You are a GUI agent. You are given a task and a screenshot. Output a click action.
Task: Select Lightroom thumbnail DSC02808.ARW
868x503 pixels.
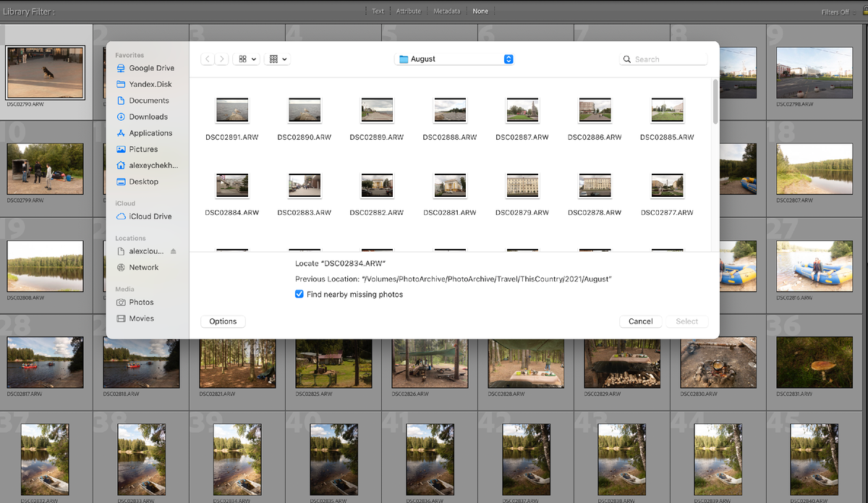46,266
